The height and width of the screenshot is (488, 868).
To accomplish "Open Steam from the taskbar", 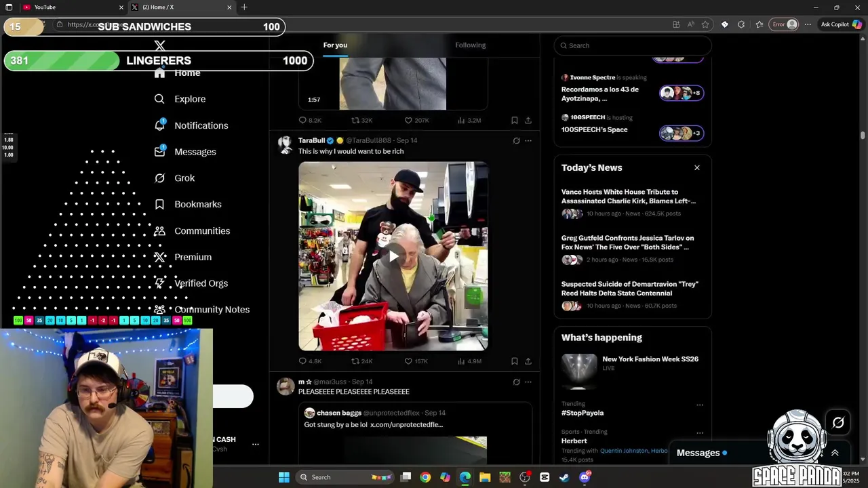I will [564, 477].
